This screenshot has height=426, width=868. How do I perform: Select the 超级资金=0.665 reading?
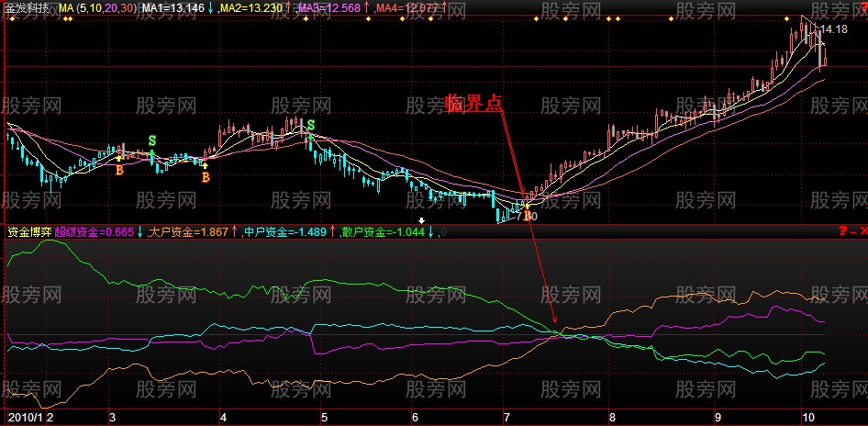[95, 232]
